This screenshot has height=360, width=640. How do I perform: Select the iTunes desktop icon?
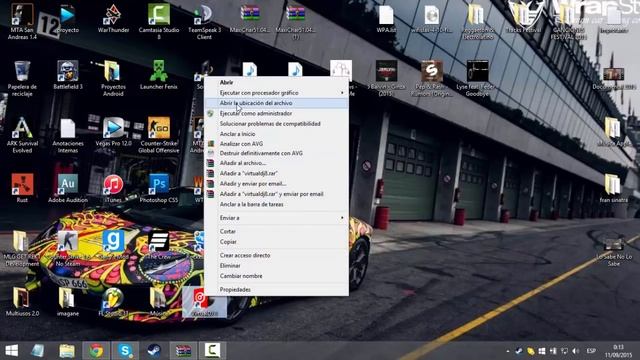(x=113, y=188)
